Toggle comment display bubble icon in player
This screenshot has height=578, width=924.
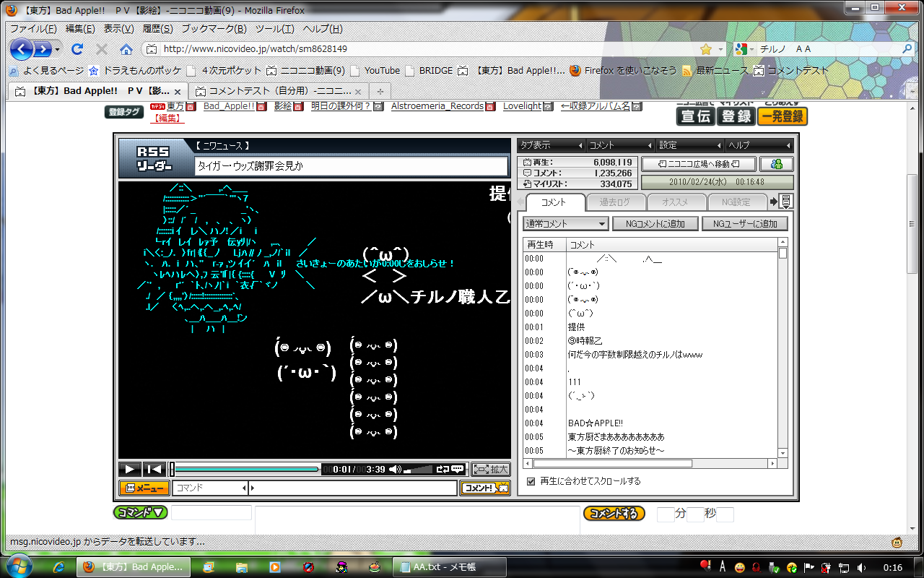pos(458,470)
